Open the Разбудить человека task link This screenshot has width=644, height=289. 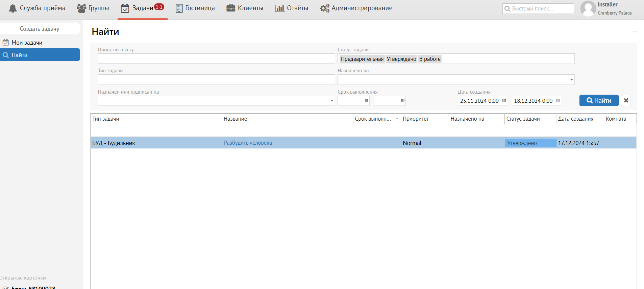[248, 143]
